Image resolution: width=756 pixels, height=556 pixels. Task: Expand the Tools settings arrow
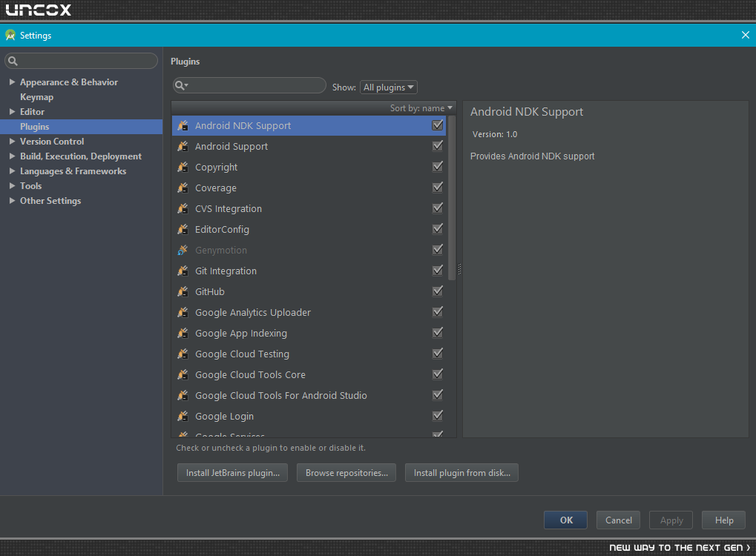coord(12,186)
